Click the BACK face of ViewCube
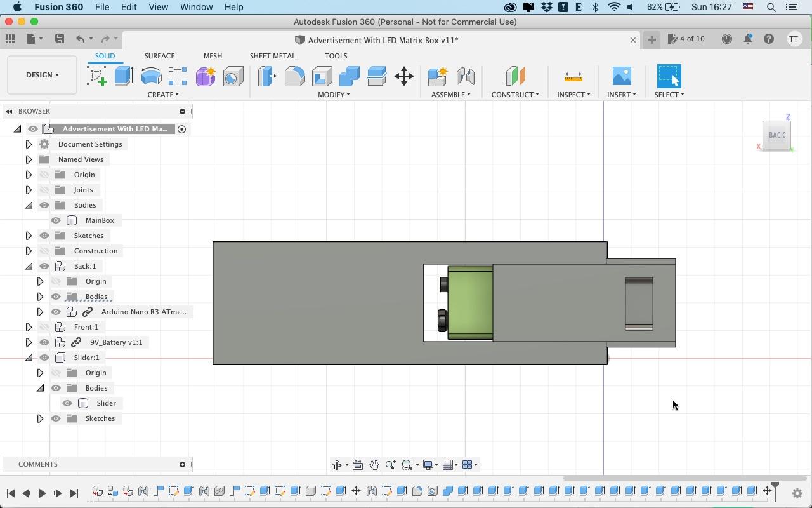Screen dimensions: 812x508 coord(776,135)
